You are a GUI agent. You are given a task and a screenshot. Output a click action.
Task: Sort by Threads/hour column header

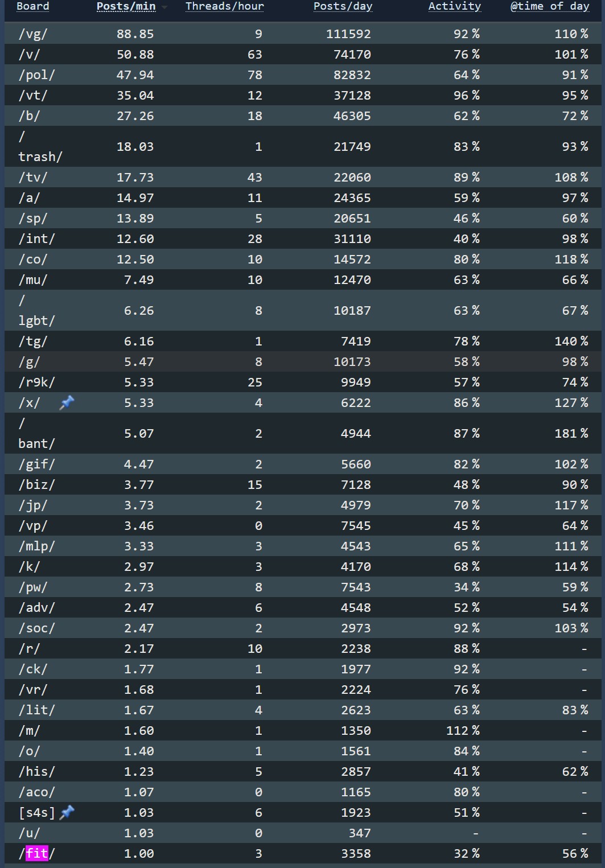tap(225, 6)
